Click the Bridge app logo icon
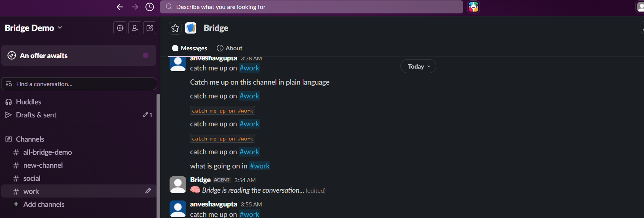This screenshot has height=218, width=644. (x=191, y=28)
